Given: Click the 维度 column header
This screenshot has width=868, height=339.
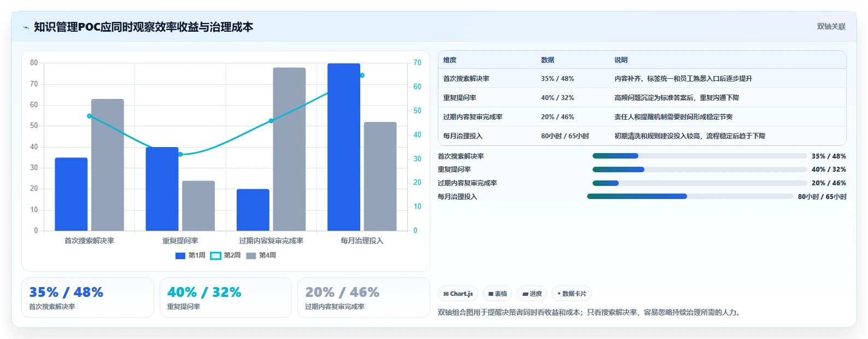Looking at the screenshot, I should pyautogui.click(x=450, y=60).
